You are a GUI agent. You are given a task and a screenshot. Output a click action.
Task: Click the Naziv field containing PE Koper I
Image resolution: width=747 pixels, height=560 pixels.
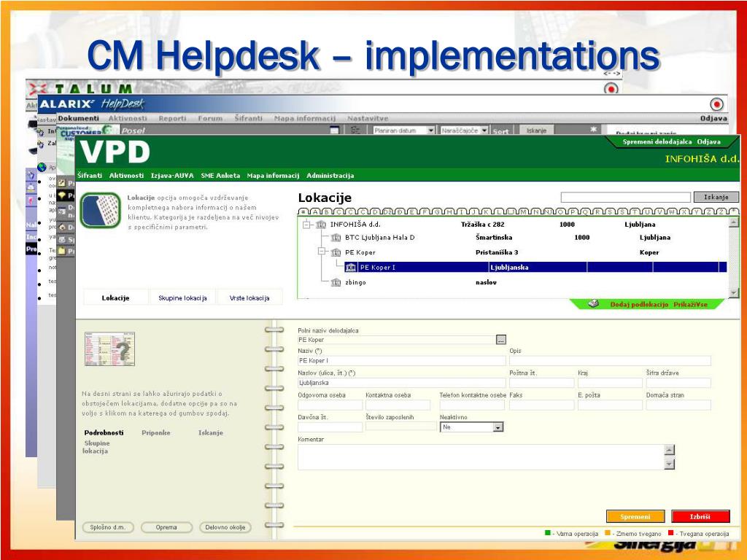tap(402, 360)
